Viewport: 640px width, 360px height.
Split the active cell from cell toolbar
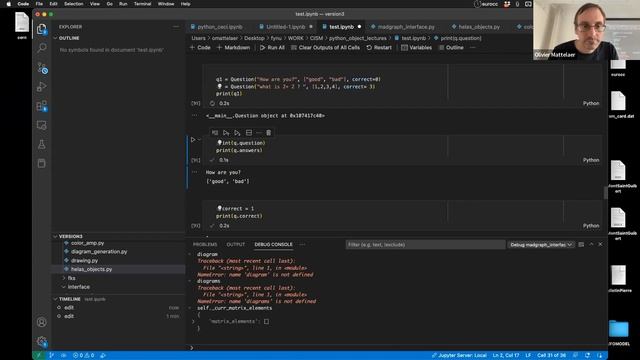pyautogui.click(x=249, y=133)
